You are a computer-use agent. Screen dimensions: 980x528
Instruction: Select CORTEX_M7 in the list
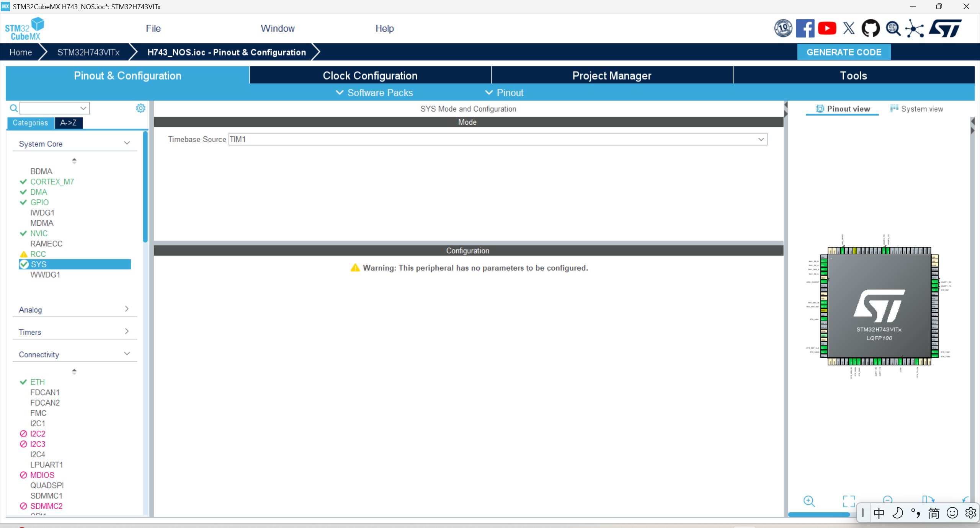coord(52,182)
